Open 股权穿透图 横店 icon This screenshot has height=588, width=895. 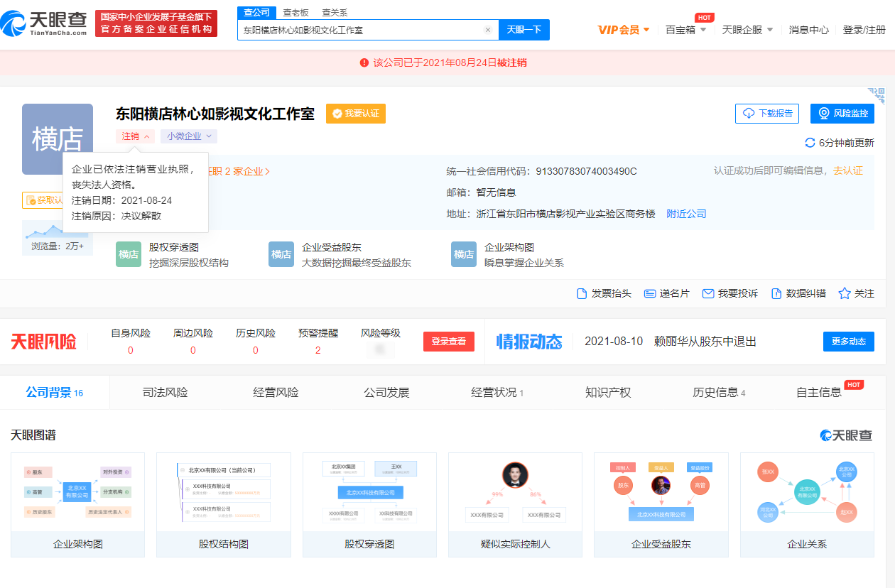pos(129,254)
